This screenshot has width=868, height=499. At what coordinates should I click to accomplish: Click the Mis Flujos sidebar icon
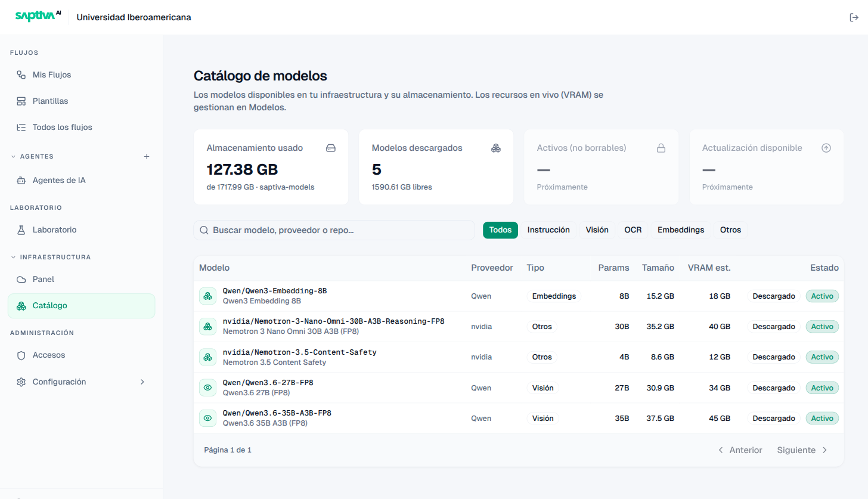coord(21,75)
